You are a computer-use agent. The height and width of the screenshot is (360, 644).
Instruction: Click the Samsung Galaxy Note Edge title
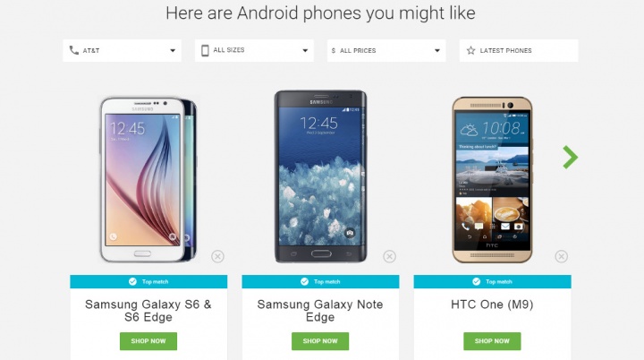pyautogui.click(x=320, y=311)
